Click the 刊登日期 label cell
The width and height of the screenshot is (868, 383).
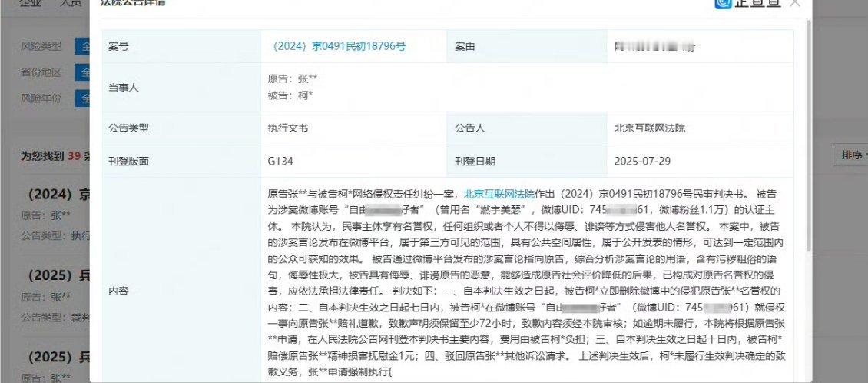coord(527,162)
